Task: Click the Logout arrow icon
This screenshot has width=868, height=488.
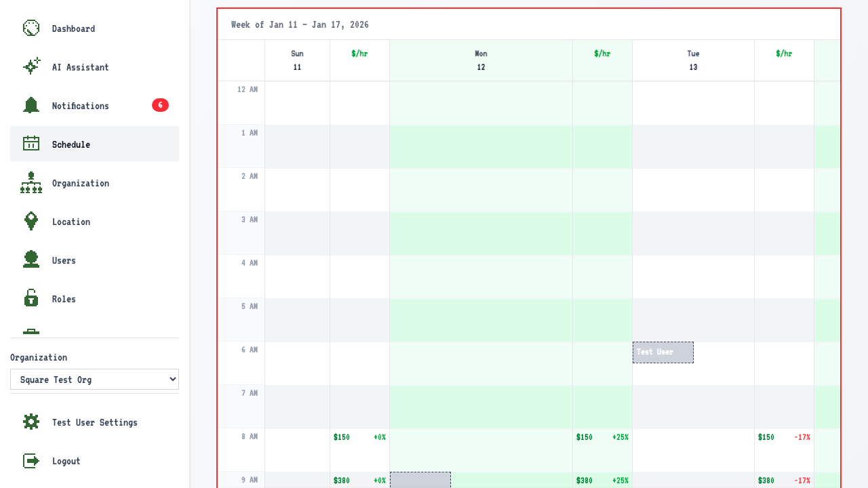Action: (x=31, y=460)
